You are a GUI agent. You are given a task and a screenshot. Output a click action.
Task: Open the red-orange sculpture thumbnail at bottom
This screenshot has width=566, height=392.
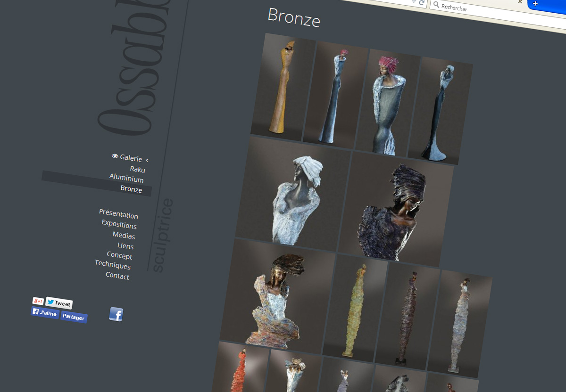coord(240,367)
